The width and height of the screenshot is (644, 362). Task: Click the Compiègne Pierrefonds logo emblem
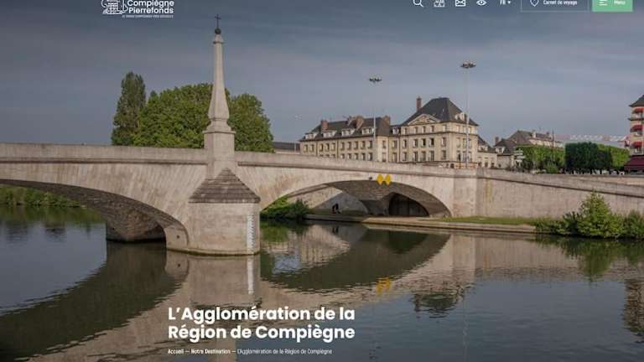(x=112, y=7)
